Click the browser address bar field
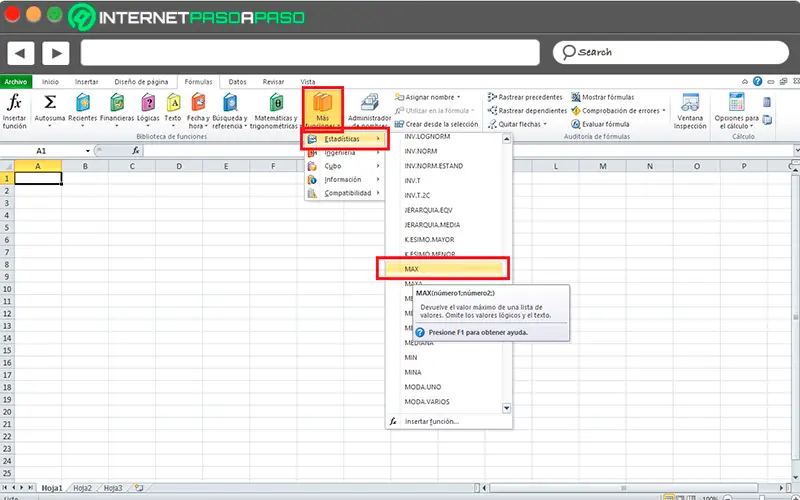 310,53
